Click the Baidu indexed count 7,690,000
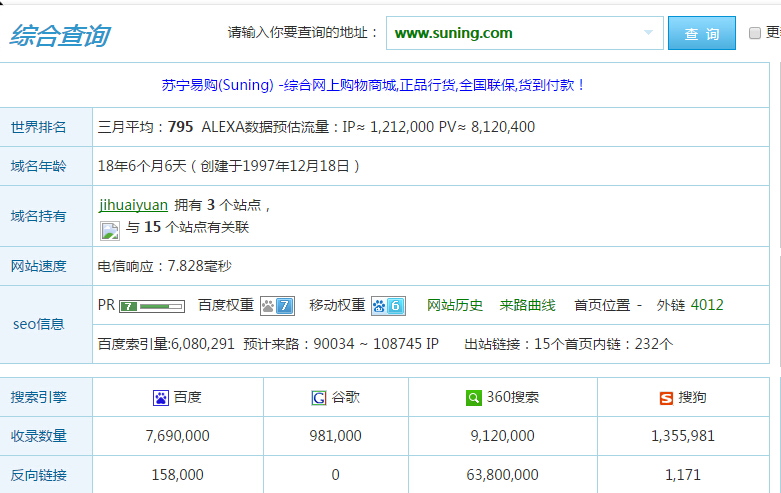The image size is (781, 493). 177,436
